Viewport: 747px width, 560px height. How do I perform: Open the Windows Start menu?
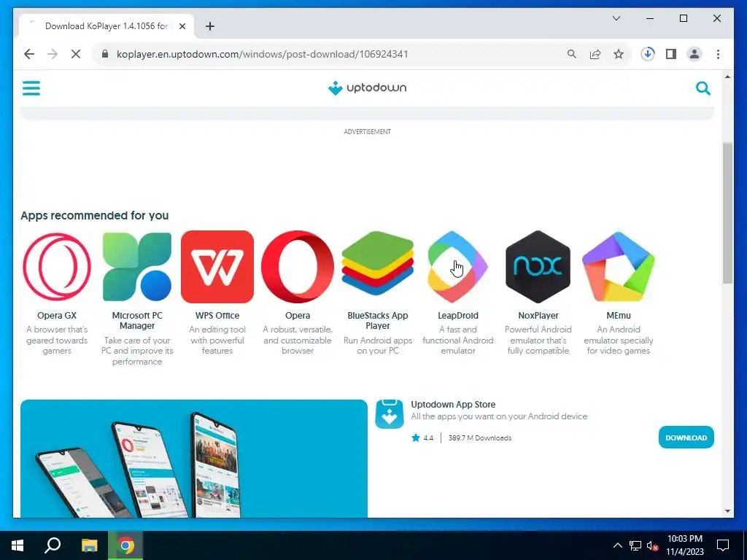click(x=18, y=545)
